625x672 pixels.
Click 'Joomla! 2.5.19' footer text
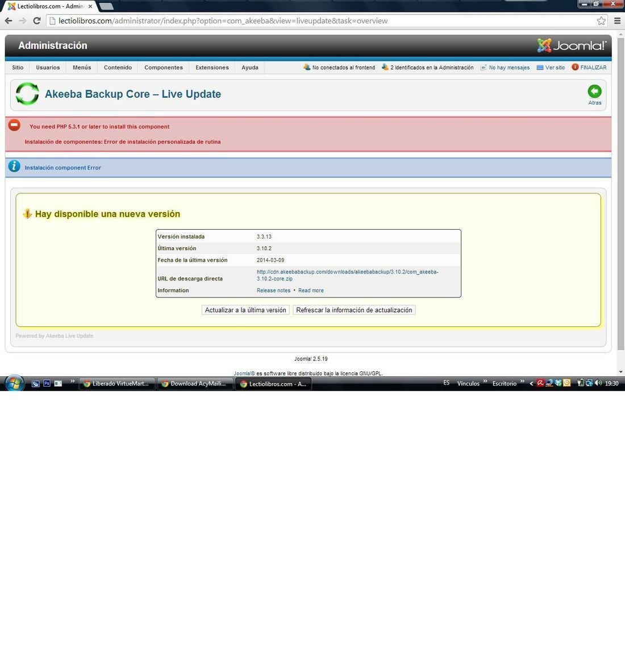point(311,359)
